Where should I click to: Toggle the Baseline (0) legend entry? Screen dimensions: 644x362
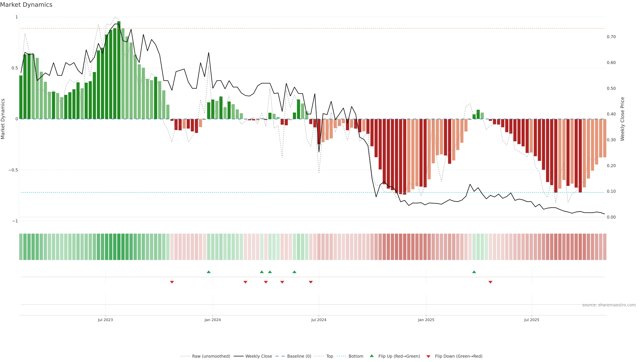[x=299, y=356]
